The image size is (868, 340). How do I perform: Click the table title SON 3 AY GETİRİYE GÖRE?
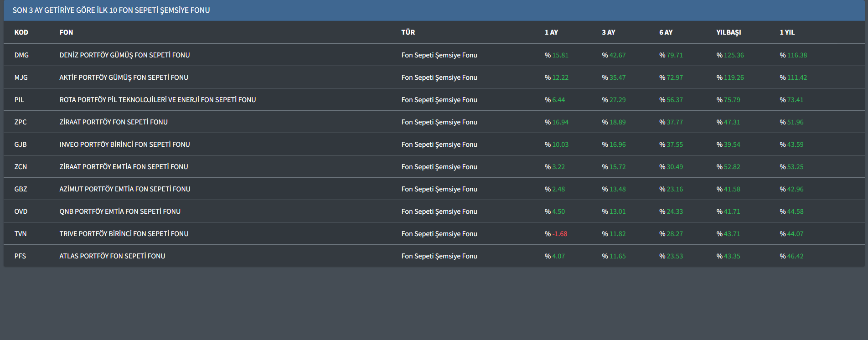coord(111,10)
